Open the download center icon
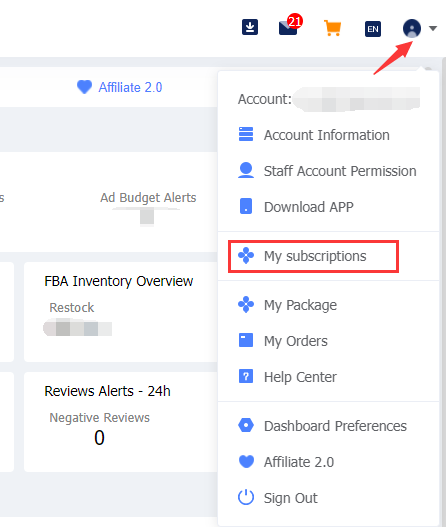The image size is (446, 527). point(250,27)
